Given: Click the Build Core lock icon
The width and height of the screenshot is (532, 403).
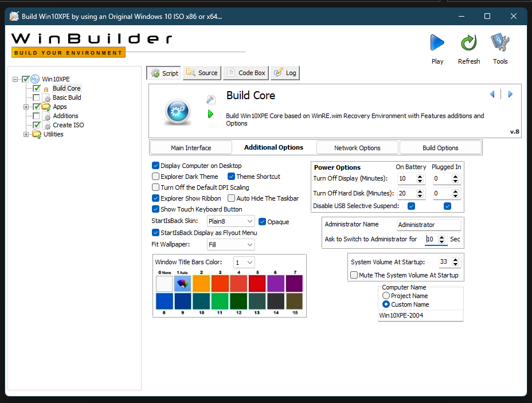Looking at the screenshot, I should tap(46, 89).
